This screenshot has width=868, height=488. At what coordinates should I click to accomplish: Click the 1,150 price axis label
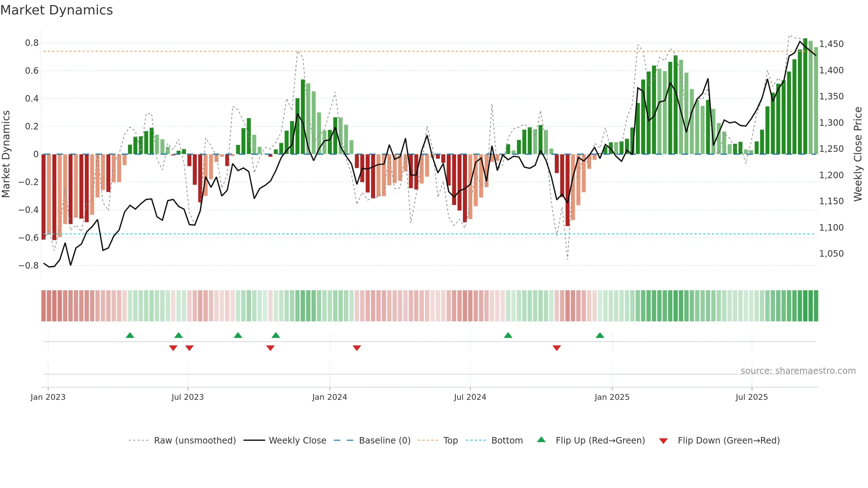(831, 201)
